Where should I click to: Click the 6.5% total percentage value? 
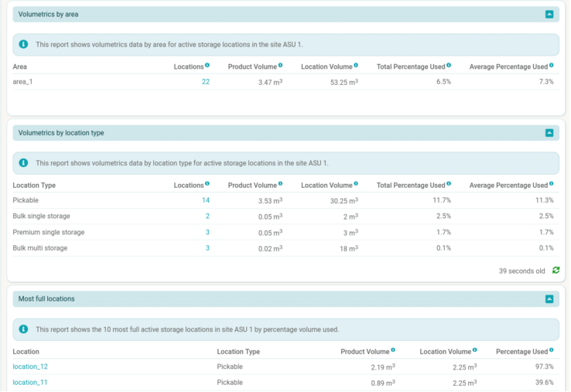click(444, 82)
